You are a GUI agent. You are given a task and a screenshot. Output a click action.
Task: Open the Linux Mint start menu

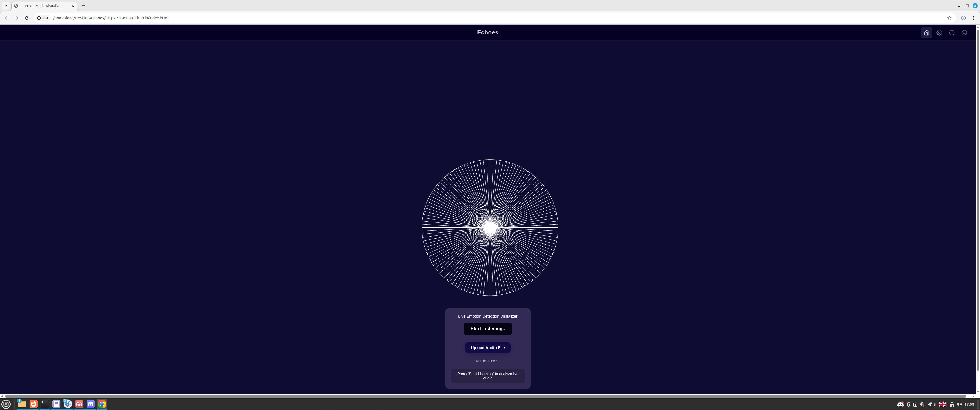click(6, 404)
